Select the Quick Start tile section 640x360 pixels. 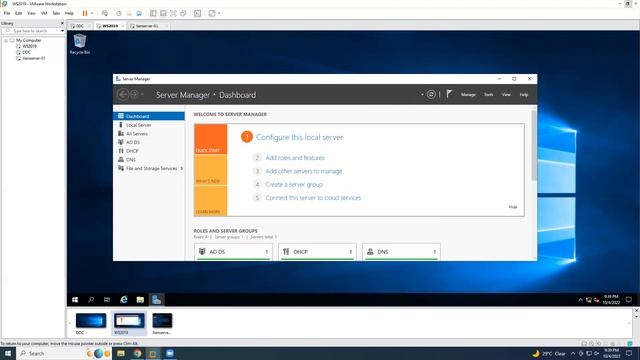click(211, 139)
